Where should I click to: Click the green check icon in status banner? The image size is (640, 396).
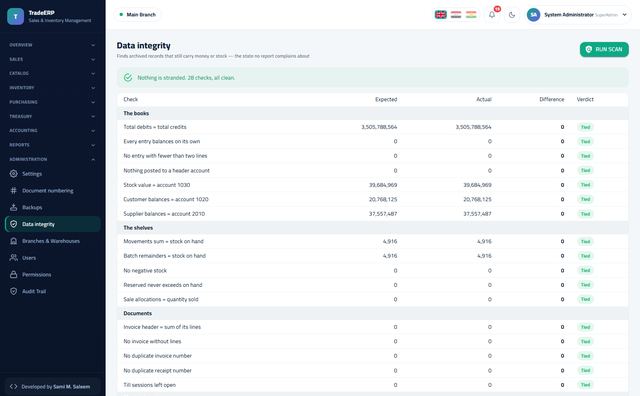128,78
